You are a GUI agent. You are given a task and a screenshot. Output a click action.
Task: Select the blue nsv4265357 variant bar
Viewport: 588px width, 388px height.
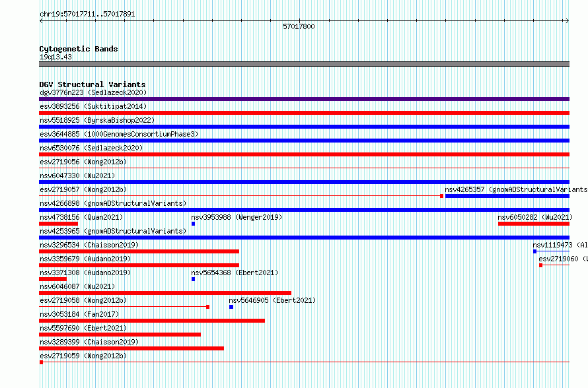coord(507,196)
